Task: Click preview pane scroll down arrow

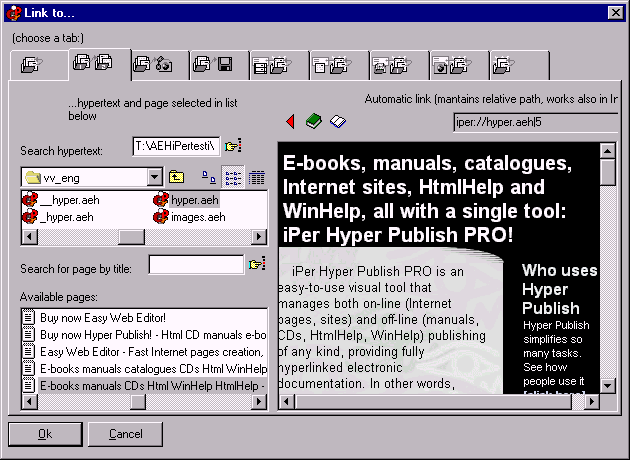Action: (x=608, y=386)
